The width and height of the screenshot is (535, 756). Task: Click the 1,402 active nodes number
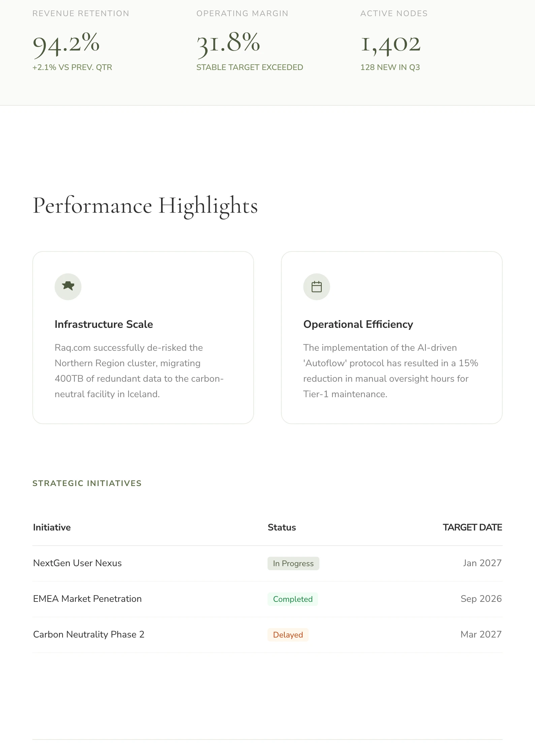pyautogui.click(x=390, y=44)
